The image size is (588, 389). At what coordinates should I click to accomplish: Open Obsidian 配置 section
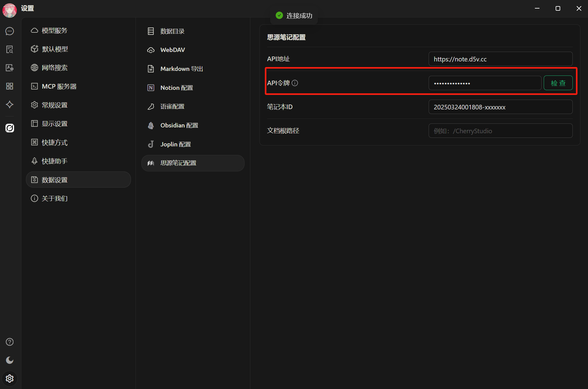[179, 125]
